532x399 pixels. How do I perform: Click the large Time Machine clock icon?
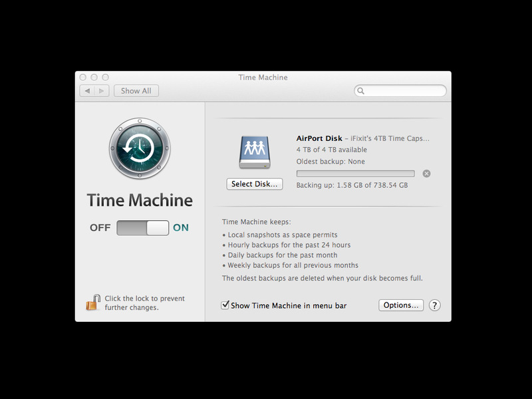pyautogui.click(x=140, y=148)
